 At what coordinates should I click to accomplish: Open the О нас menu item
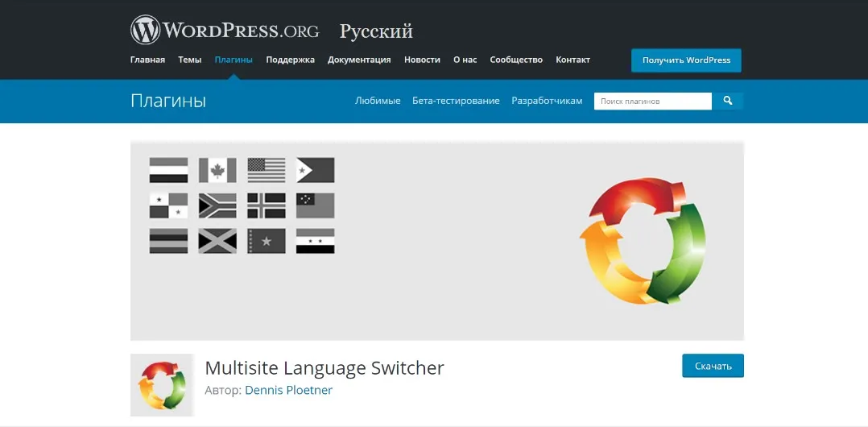(465, 60)
